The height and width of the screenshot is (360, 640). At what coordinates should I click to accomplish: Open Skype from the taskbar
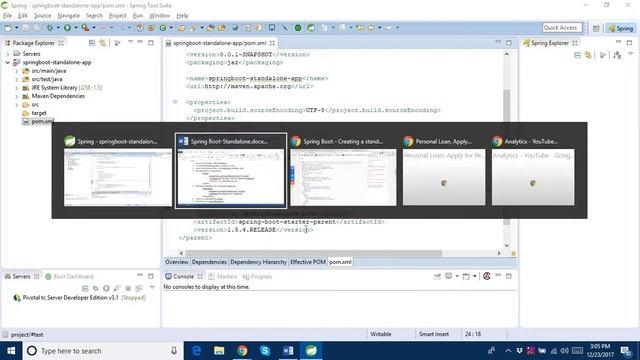point(265,351)
